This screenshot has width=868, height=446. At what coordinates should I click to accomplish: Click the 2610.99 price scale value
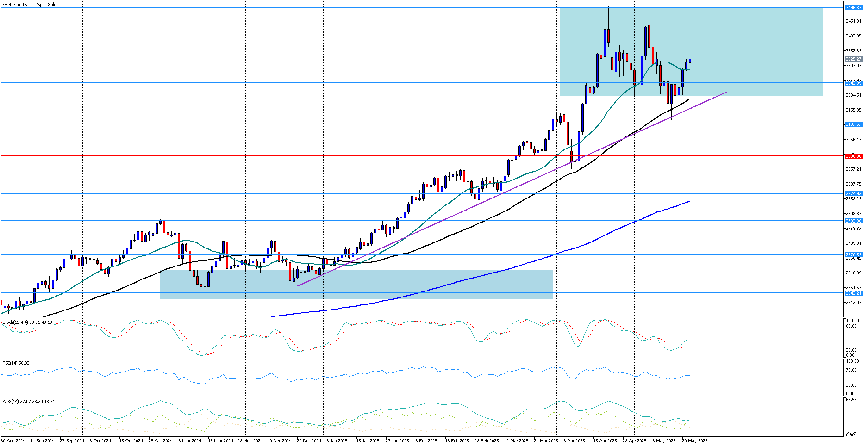pos(854,273)
